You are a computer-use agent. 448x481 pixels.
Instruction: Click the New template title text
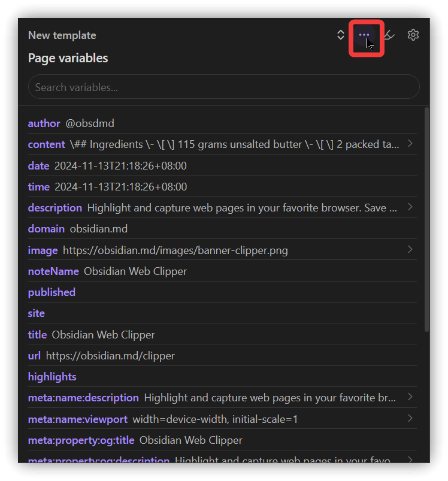pos(62,35)
